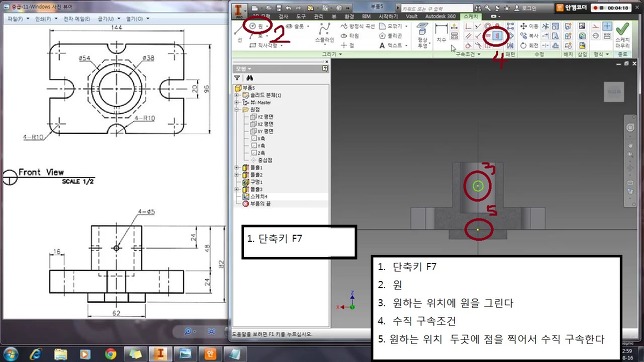Open 열기(O) menu in Photo Viewer

pos(137,19)
